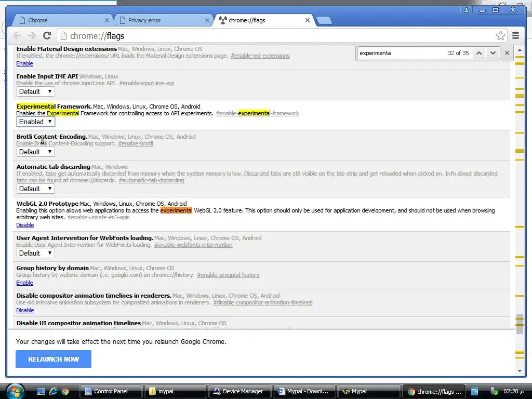Open the EN language indicator
This screenshot has width=532, height=399.
coord(475,392)
